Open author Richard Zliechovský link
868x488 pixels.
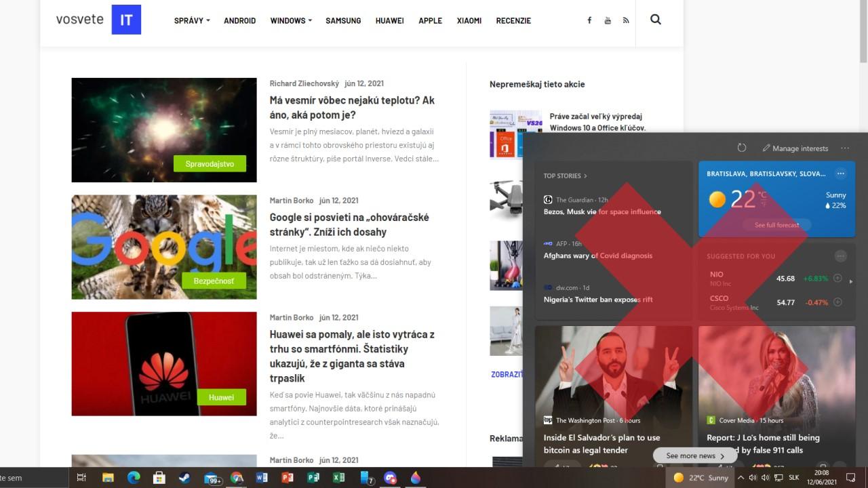(x=304, y=83)
